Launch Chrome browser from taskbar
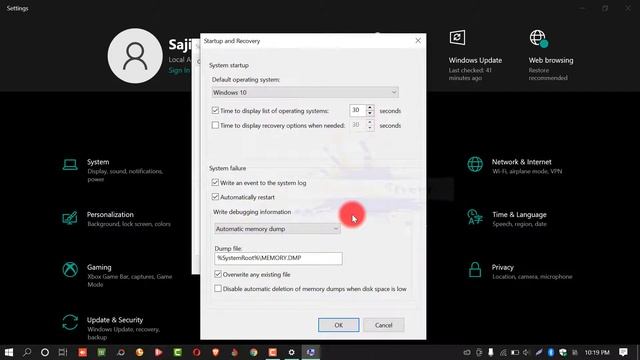This screenshot has height=360, width=640. tap(253, 352)
